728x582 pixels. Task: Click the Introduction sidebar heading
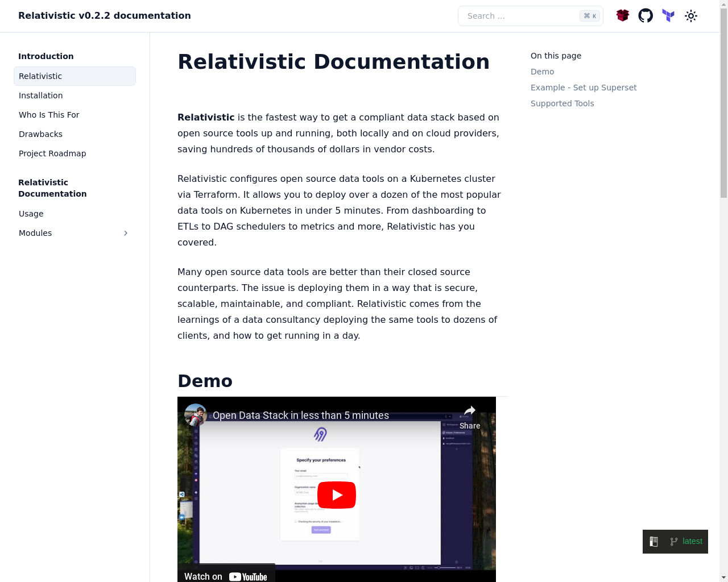(46, 56)
